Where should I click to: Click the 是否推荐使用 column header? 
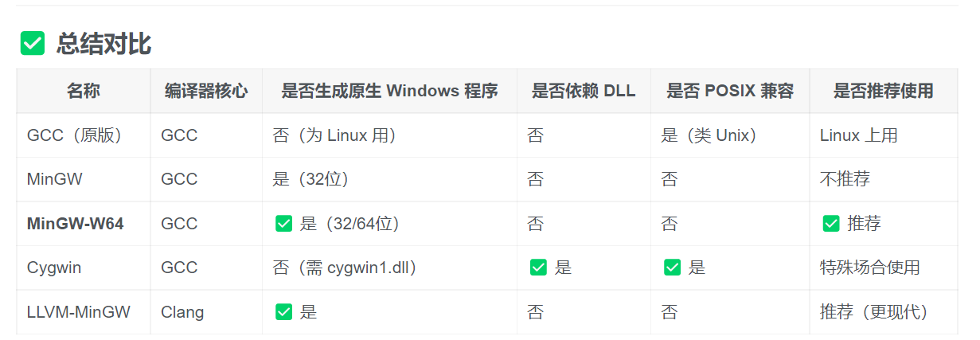pos(883,91)
